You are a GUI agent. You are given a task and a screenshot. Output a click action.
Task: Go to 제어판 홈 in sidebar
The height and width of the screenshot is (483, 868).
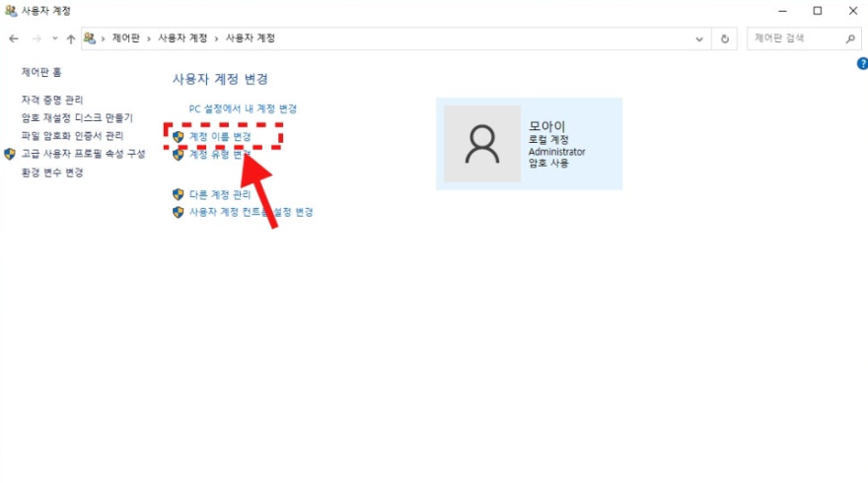click(41, 72)
